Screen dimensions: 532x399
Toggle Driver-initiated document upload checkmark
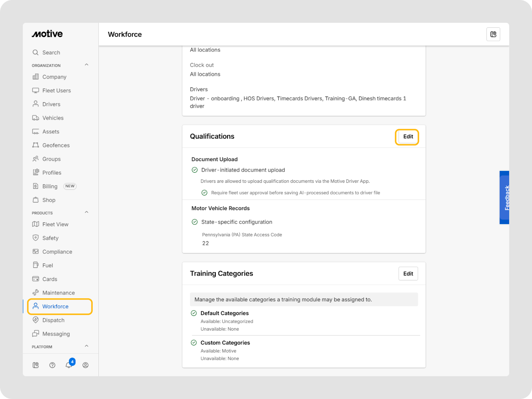[195, 170]
